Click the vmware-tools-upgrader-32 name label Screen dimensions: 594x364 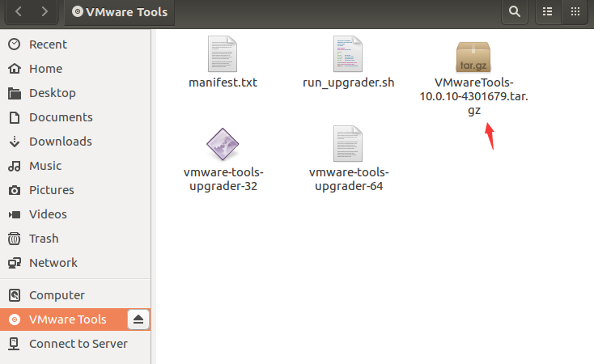pos(223,179)
